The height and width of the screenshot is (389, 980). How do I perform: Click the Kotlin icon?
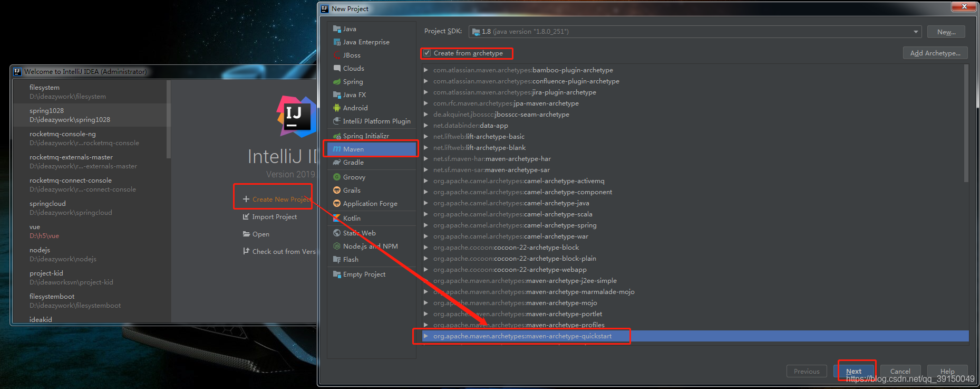click(x=337, y=219)
